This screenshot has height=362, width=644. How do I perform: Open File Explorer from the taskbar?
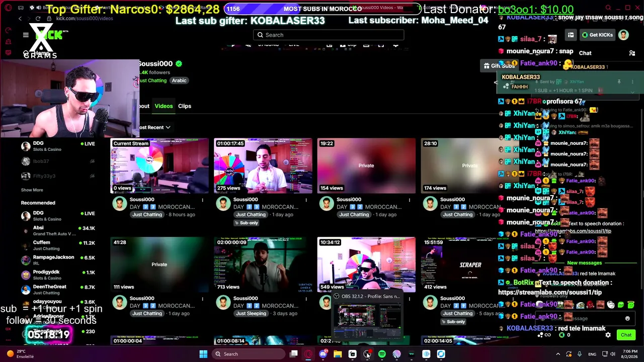point(338,354)
